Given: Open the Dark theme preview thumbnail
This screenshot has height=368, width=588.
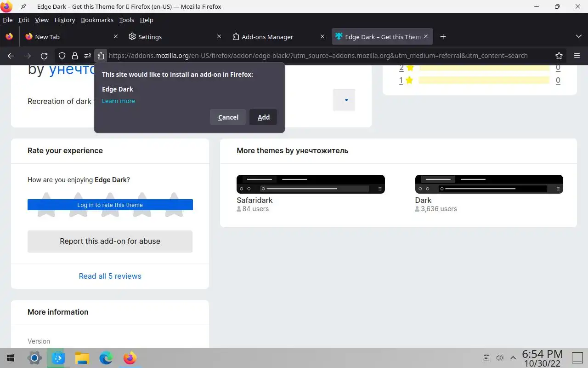Looking at the screenshot, I should click(x=489, y=184).
